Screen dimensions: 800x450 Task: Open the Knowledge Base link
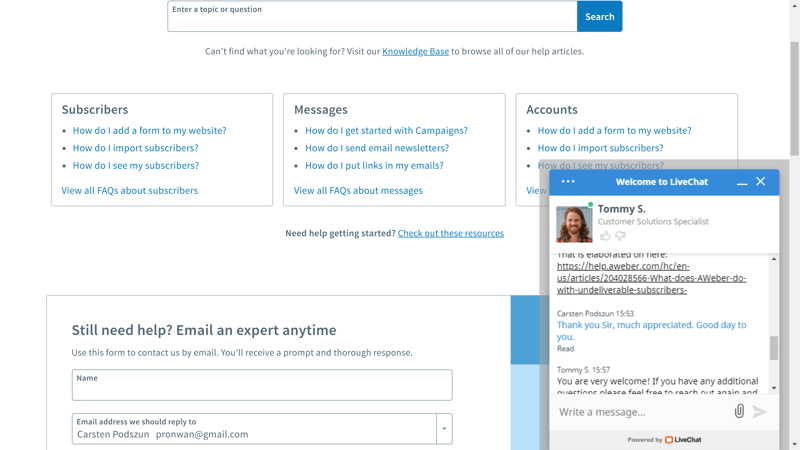coord(415,51)
